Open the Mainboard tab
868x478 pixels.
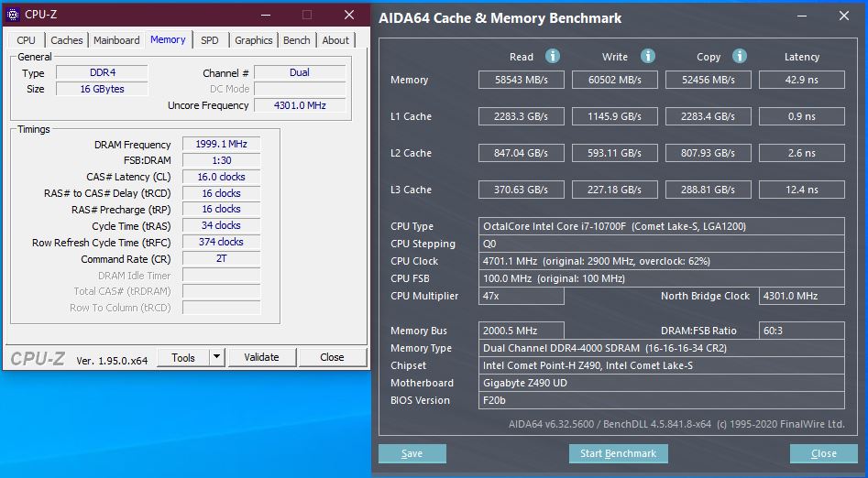116,40
